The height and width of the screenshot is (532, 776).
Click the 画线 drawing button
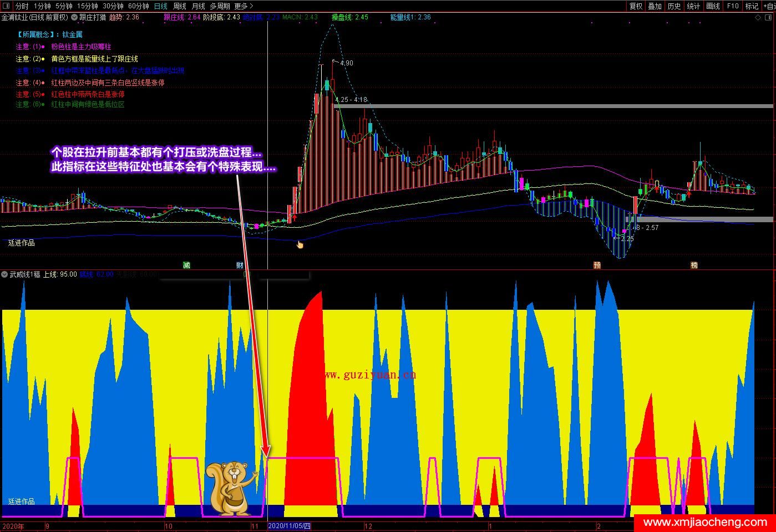[713, 6]
